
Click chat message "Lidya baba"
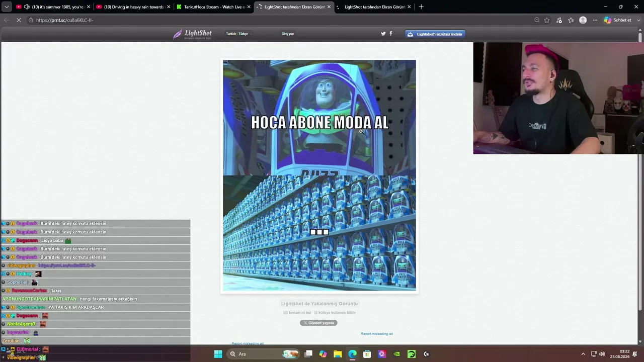(x=52, y=240)
